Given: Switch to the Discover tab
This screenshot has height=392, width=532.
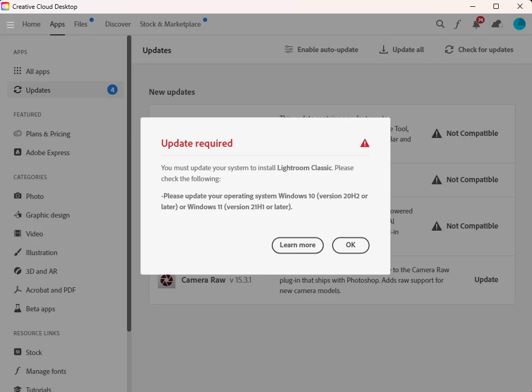Looking at the screenshot, I should point(118,24).
